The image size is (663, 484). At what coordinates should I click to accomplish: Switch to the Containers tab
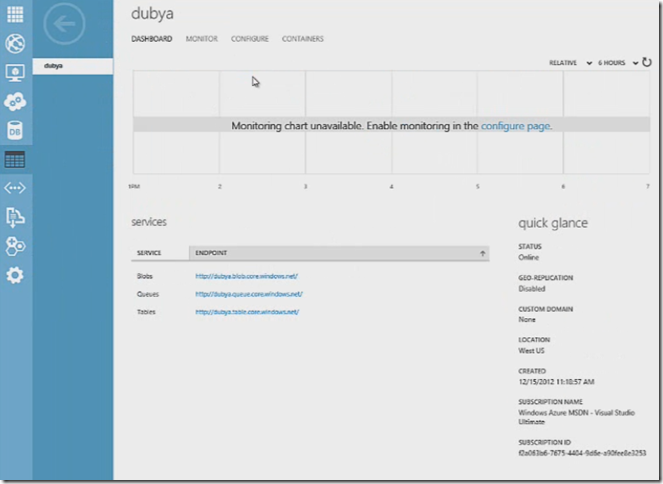[x=303, y=39]
